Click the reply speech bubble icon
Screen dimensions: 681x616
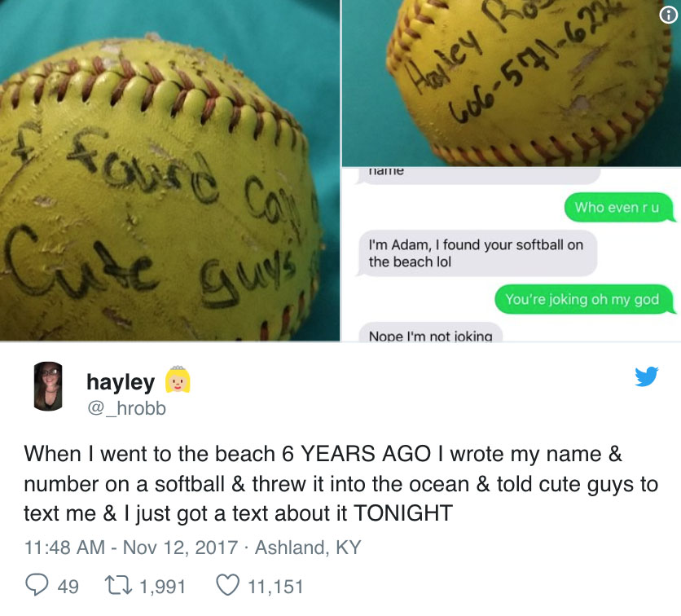(x=37, y=585)
